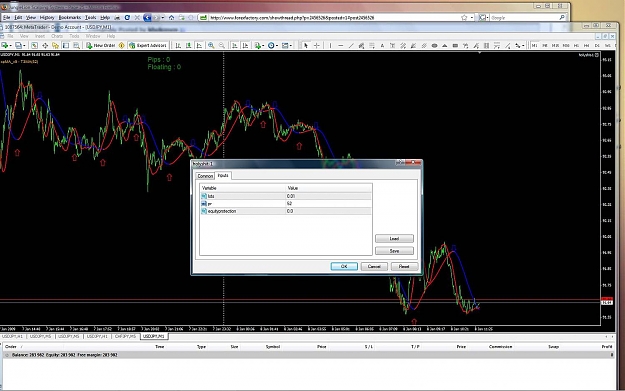Screen dimensions: 625x391
Task: Click the yellow MetaEditor diamond icon
Action: click(x=122, y=45)
